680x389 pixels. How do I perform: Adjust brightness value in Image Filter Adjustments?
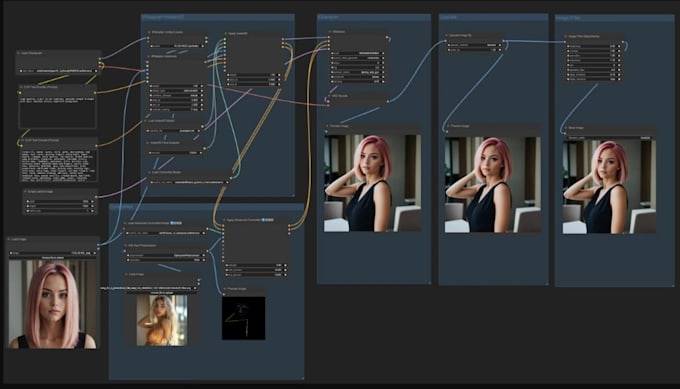[593, 46]
